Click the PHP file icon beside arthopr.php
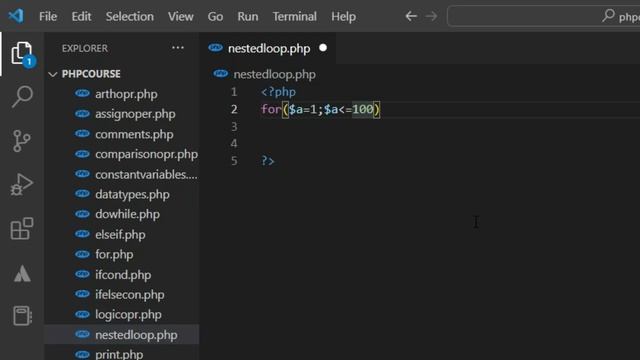The image size is (640, 360). 82,93
